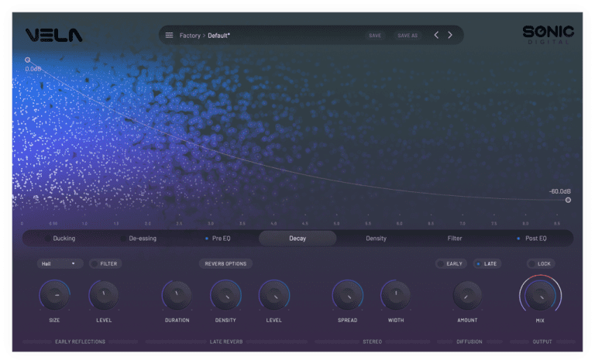595x364 pixels.
Task: Click the -60.0dB curve label
Action: (x=560, y=191)
